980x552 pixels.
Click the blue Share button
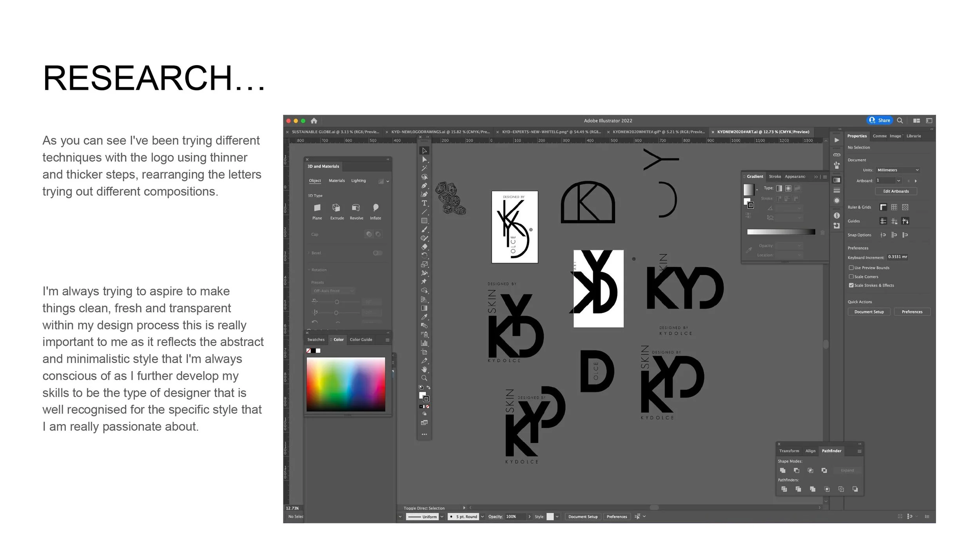(879, 120)
